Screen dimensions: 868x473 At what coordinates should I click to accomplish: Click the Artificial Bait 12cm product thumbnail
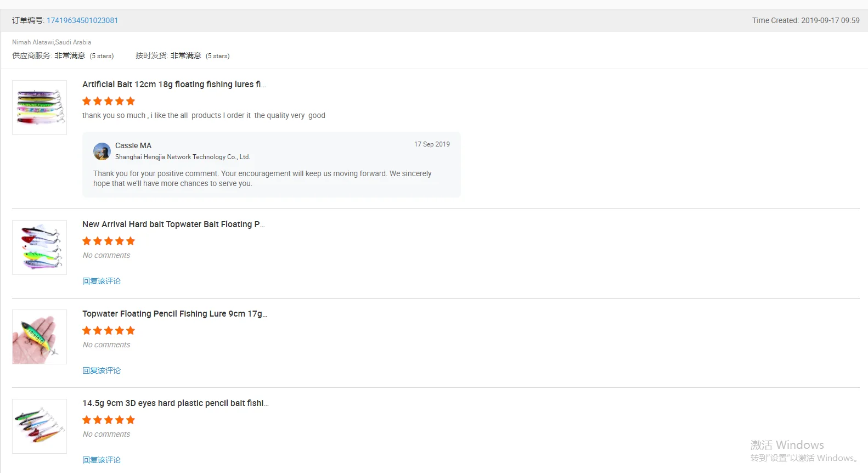tap(40, 108)
